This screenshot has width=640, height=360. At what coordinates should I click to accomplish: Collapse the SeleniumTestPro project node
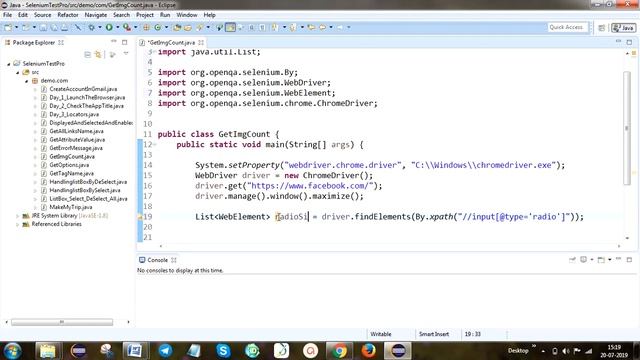pyautogui.click(x=9, y=64)
